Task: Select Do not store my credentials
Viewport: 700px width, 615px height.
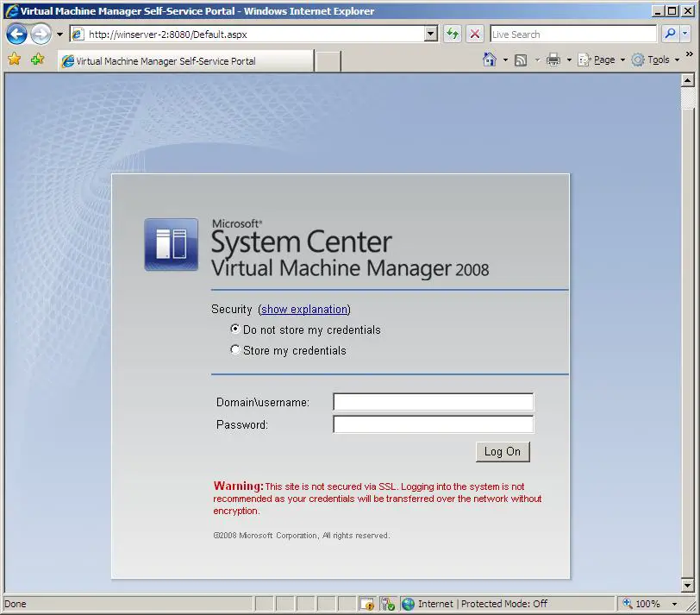Action: pos(234,329)
